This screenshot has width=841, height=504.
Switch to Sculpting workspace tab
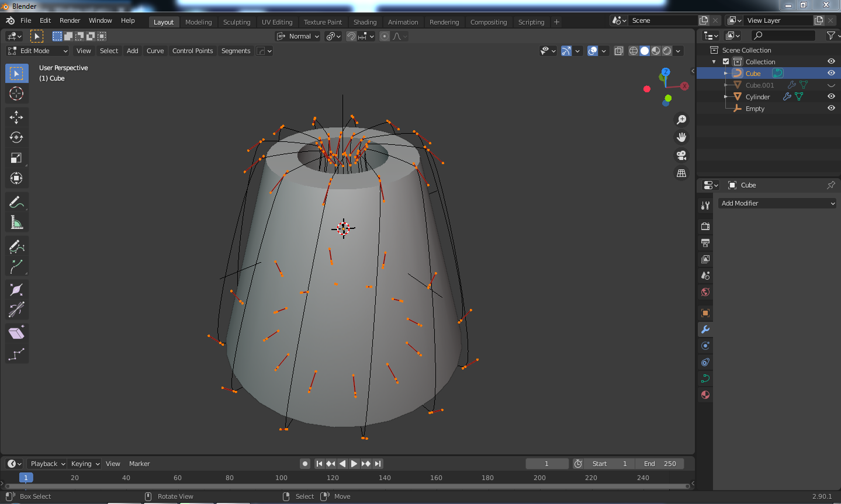(237, 22)
